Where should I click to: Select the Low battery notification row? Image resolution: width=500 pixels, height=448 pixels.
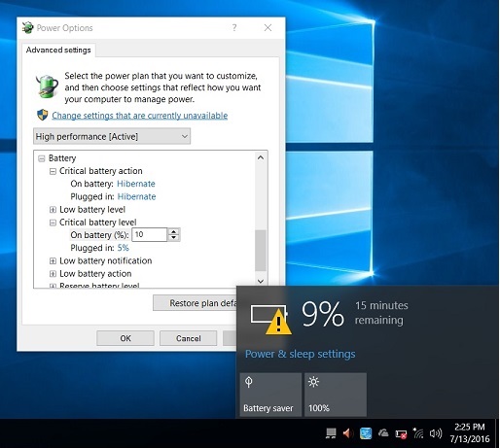point(106,260)
